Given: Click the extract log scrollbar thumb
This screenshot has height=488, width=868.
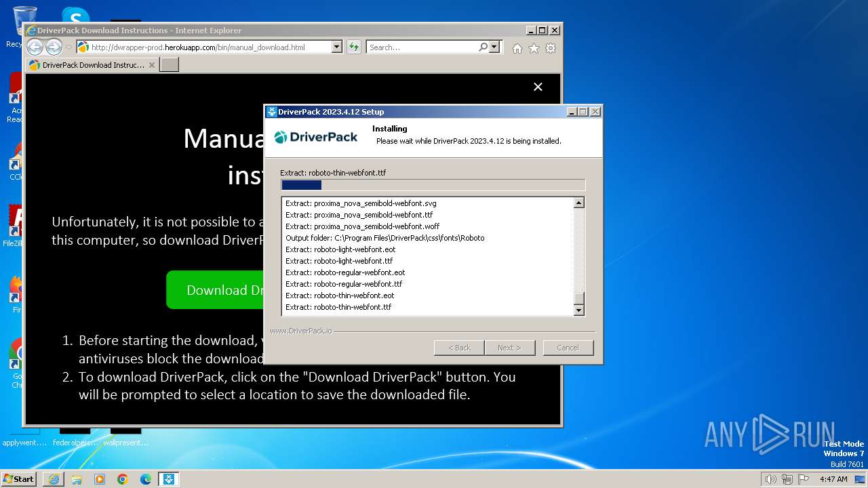Looking at the screenshot, I should [x=578, y=299].
